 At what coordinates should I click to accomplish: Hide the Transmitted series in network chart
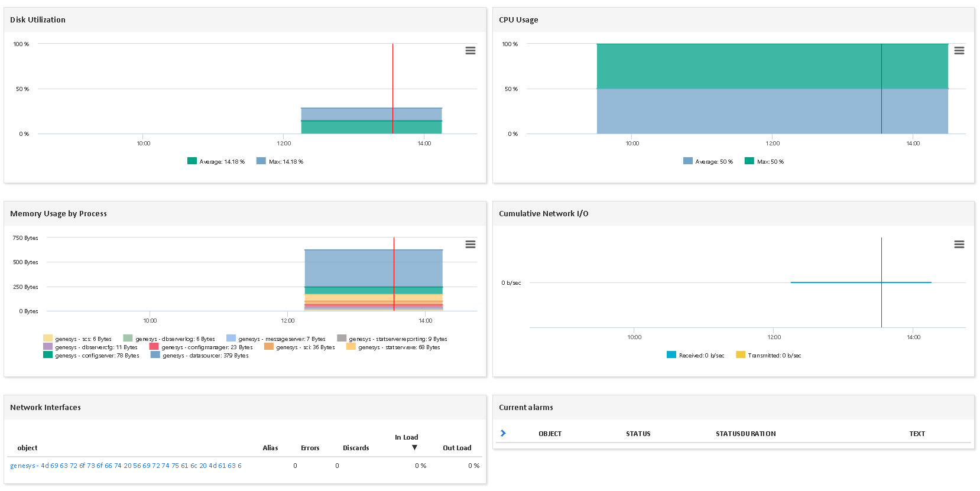tap(768, 355)
